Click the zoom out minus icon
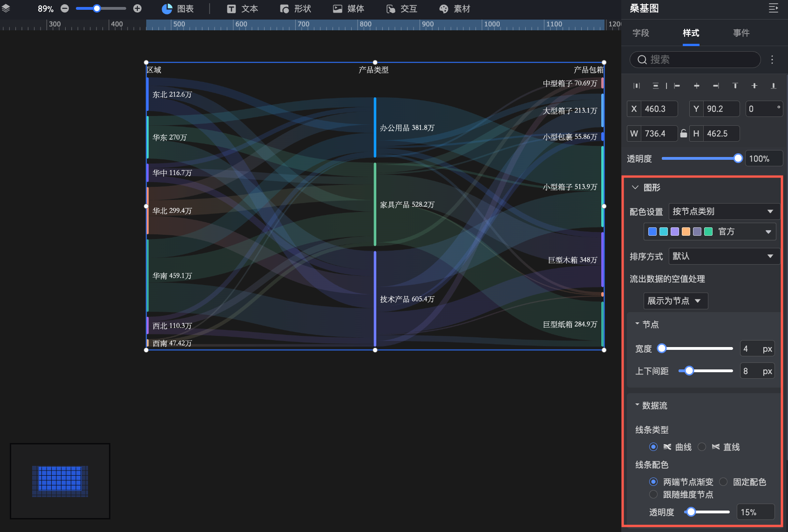788x532 pixels. click(65, 8)
